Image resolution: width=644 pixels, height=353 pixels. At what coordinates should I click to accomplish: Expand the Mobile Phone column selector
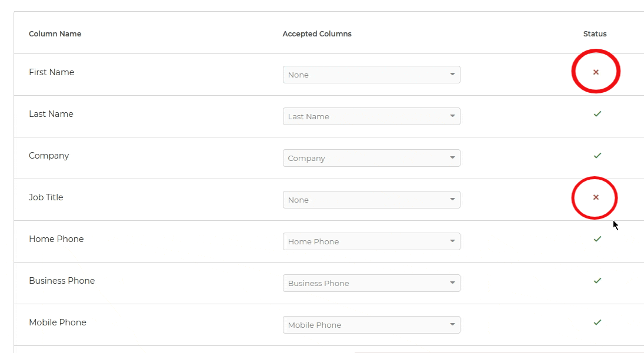pos(371,325)
